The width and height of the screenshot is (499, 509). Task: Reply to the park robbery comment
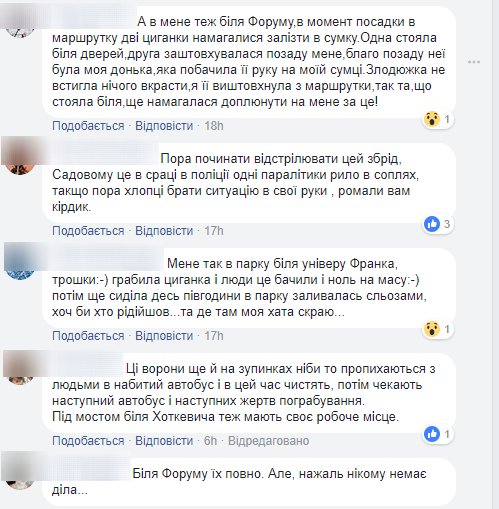pyautogui.click(x=164, y=336)
